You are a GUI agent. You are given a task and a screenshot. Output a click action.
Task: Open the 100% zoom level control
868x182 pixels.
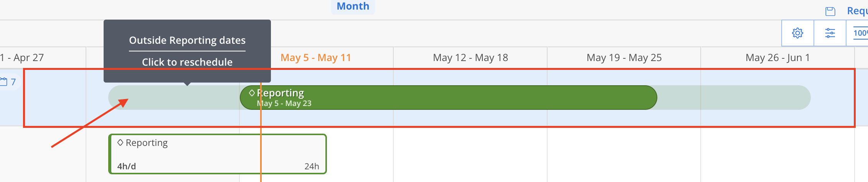click(x=860, y=33)
